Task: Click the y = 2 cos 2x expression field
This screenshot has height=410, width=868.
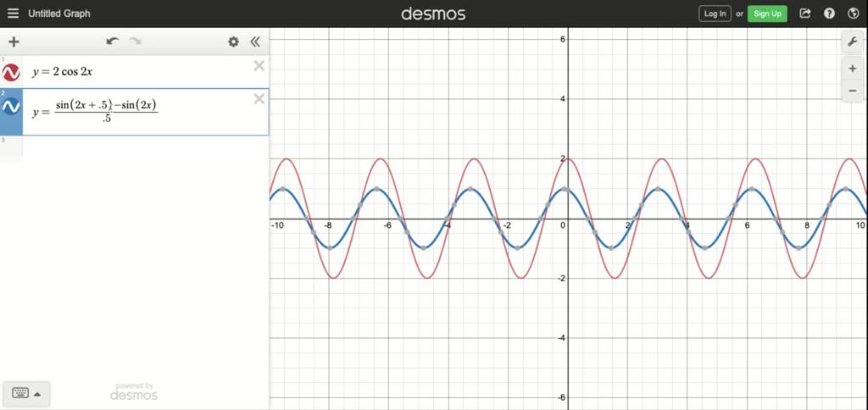Action: (138, 72)
